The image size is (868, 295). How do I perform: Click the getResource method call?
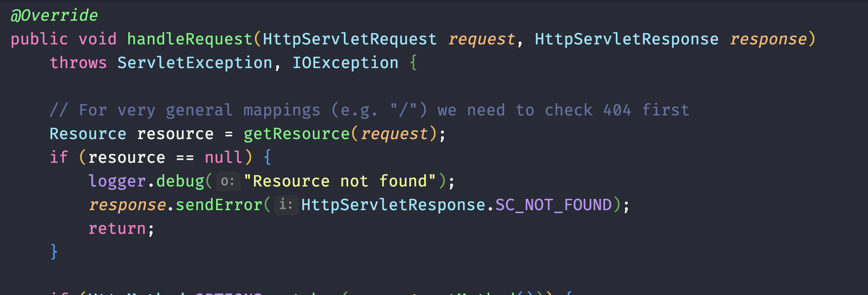296,134
